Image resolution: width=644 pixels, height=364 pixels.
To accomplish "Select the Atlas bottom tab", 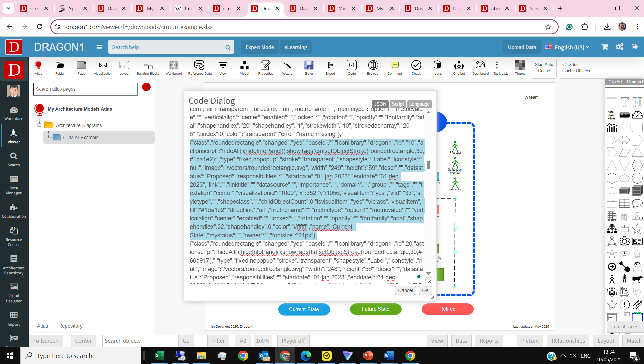I will point(42,326).
